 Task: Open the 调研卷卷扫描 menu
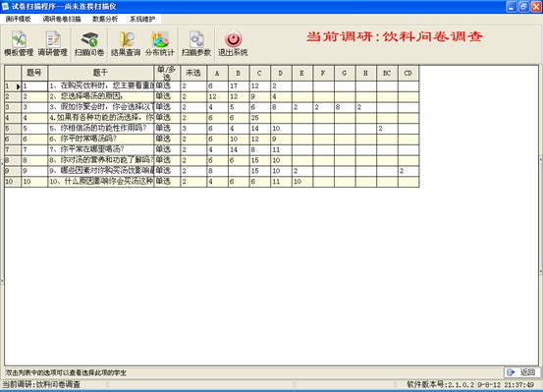coord(62,19)
